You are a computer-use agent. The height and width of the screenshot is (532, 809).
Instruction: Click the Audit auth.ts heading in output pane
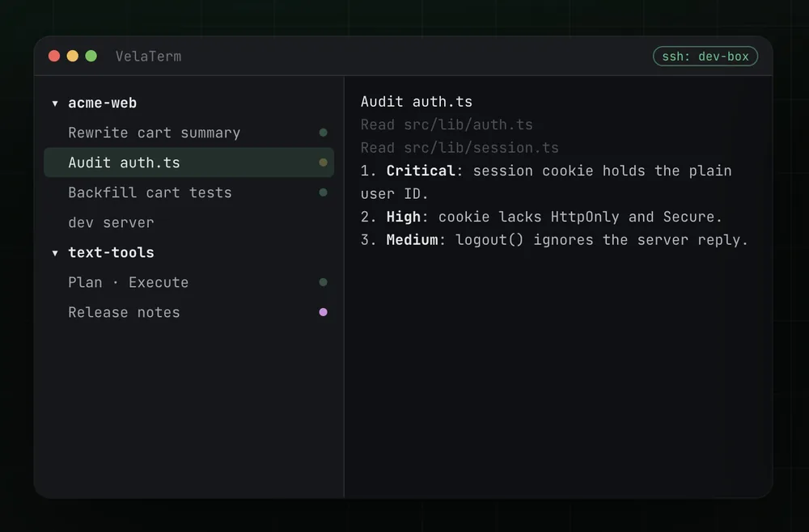(417, 102)
